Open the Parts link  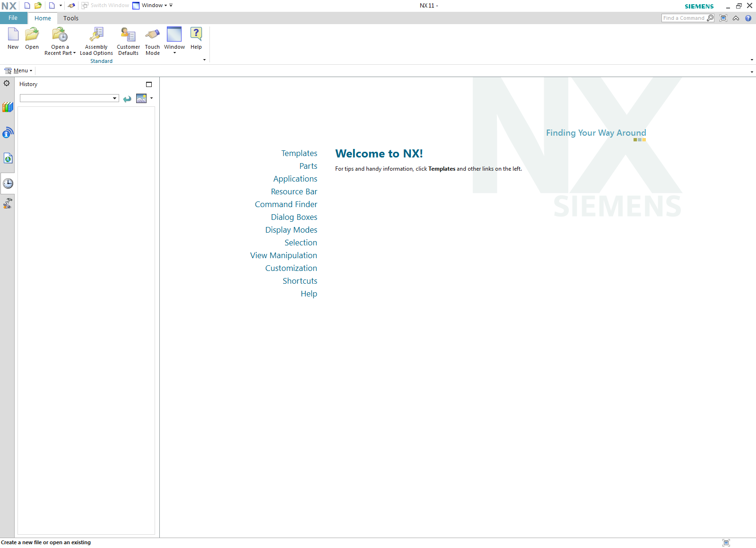point(308,166)
